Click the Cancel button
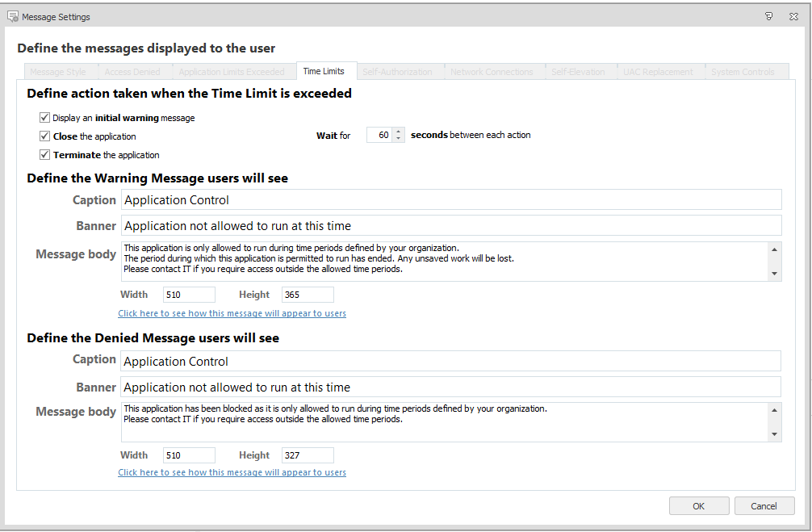The width and height of the screenshot is (812, 532). click(x=764, y=506)
